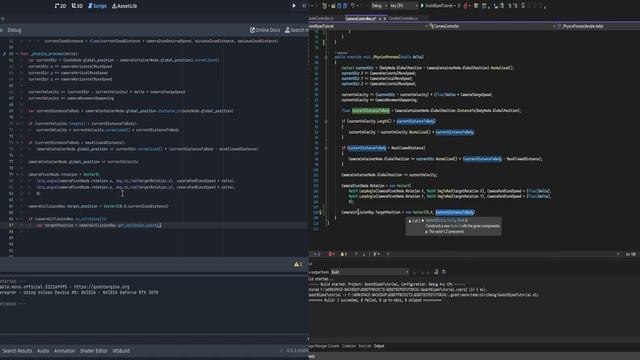Open the project scope dropdown in navigation bar

point(368,26)
